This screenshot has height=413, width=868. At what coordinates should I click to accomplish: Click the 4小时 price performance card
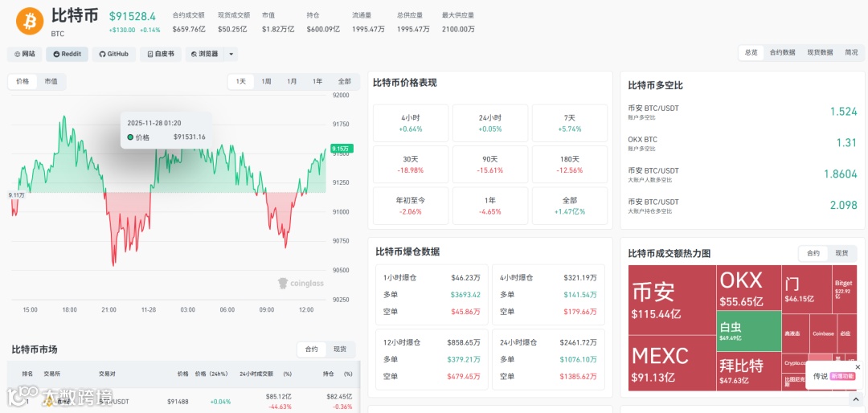pyautogui.click(x=411, y=123)
